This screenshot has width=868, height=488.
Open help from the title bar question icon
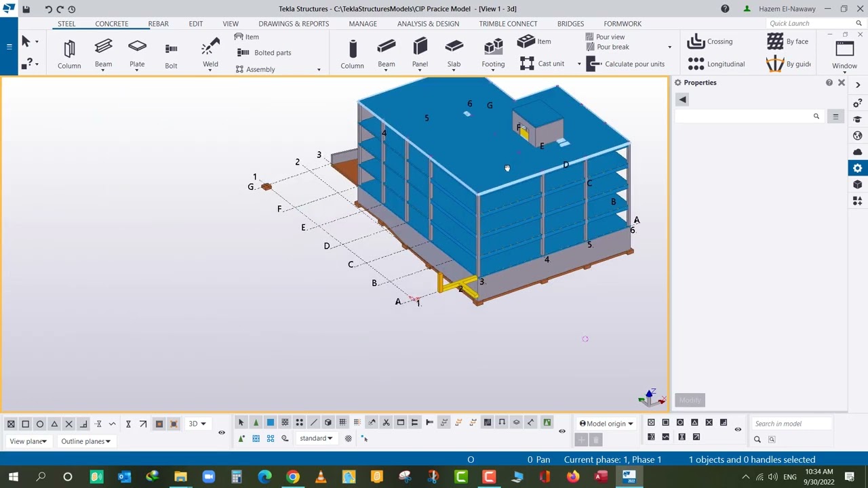(725, 9)
